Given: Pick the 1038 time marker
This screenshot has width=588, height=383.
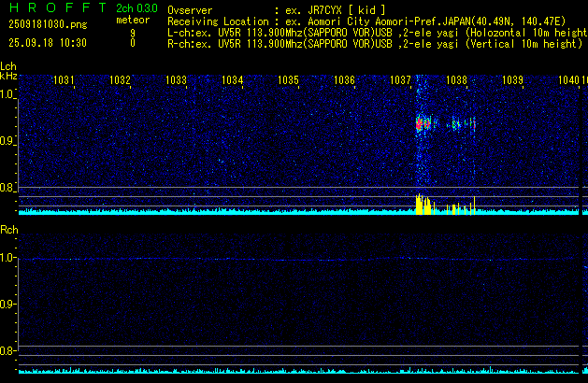Looking at the screenshot, I should [456, 80].
